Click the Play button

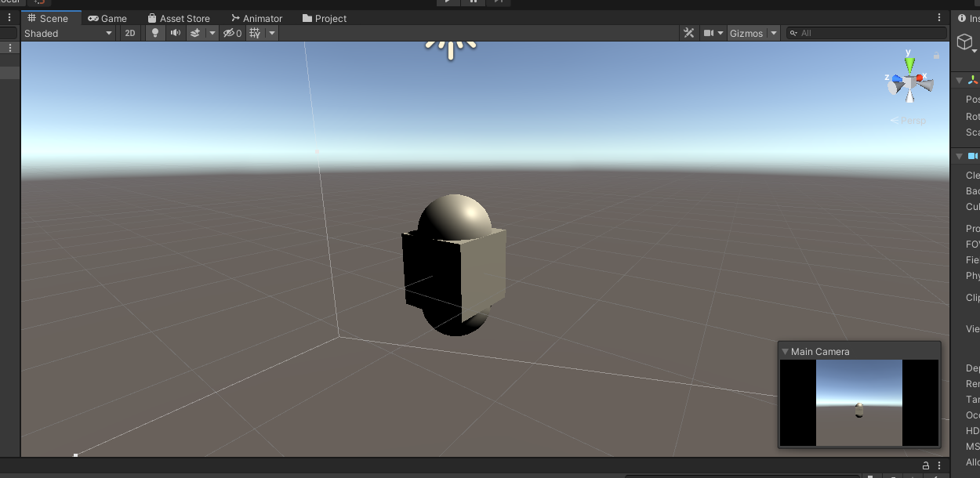coord(448,2)
